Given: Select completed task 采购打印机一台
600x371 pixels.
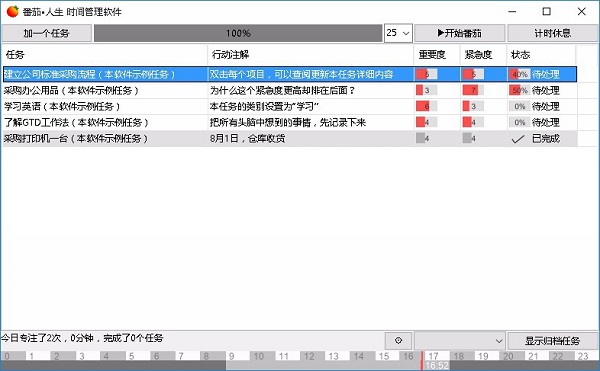Looking at the screenshot, I should [76, 138].
